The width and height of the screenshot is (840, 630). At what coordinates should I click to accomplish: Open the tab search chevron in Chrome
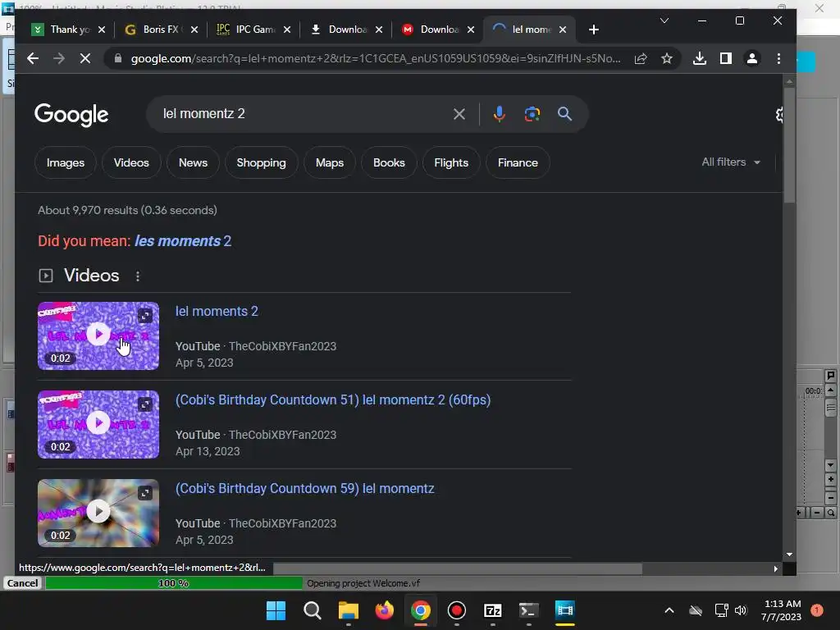[664, 21]
